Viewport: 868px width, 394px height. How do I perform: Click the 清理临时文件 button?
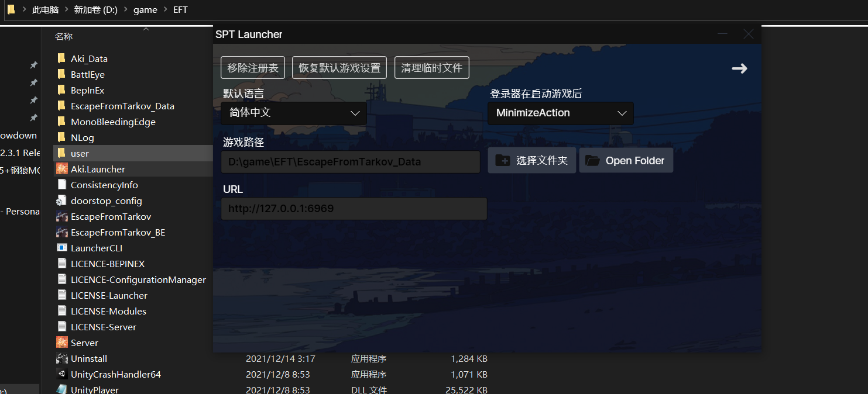pos(432,68)
